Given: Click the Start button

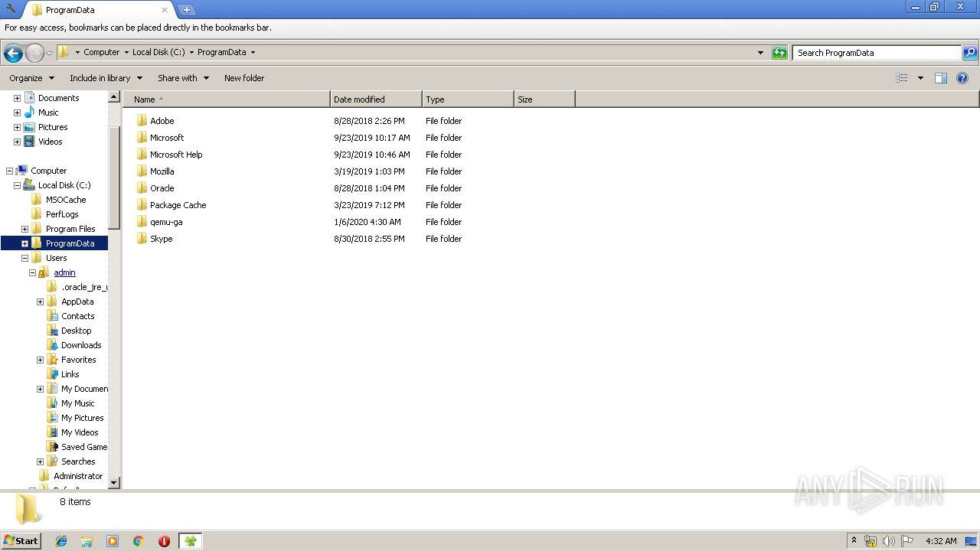Looking at the screenshot, I should pyautogui.click(x=21, y=540).
